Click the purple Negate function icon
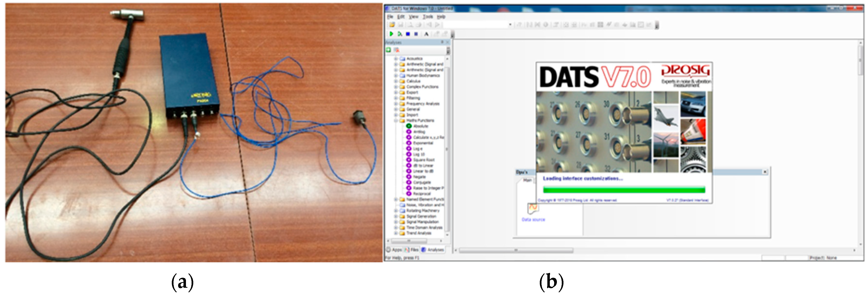The height and width of the screenshot is (297, 868). 409,177
